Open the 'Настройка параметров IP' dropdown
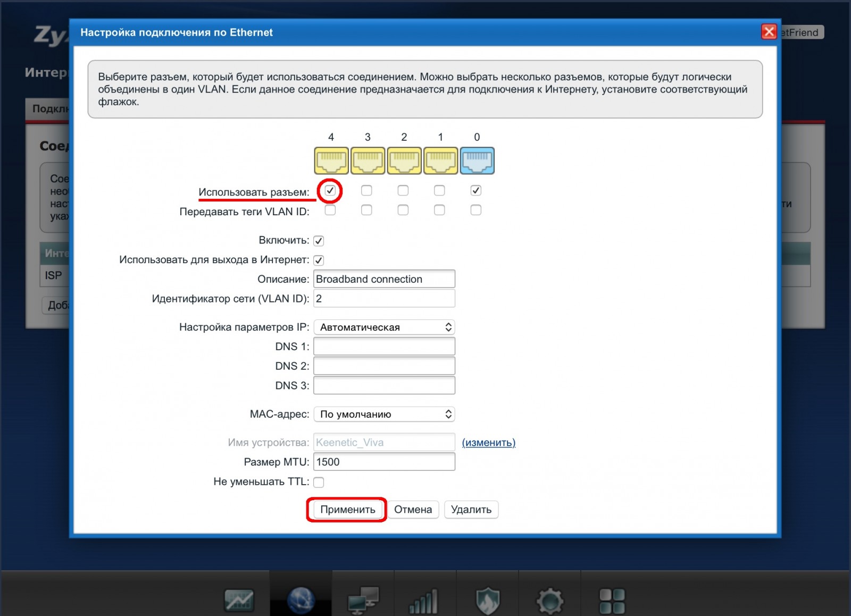 coord(384,327)
